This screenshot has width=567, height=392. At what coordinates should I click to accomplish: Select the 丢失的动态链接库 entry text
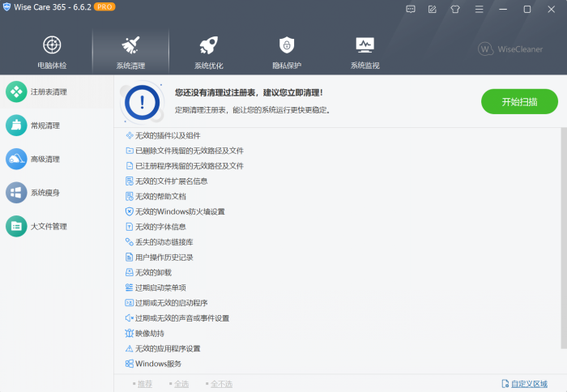[x=164, y=242]
